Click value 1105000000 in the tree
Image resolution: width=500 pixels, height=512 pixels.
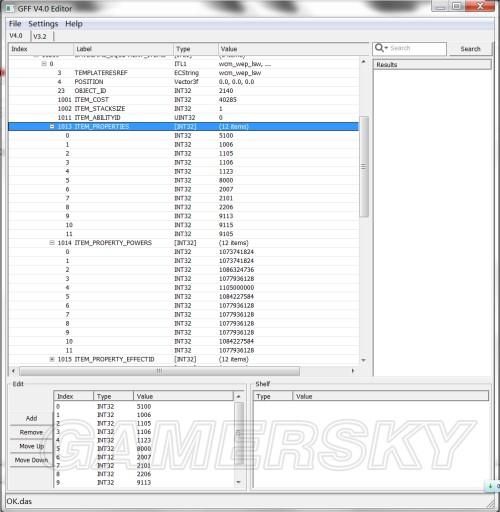(236, 287)
